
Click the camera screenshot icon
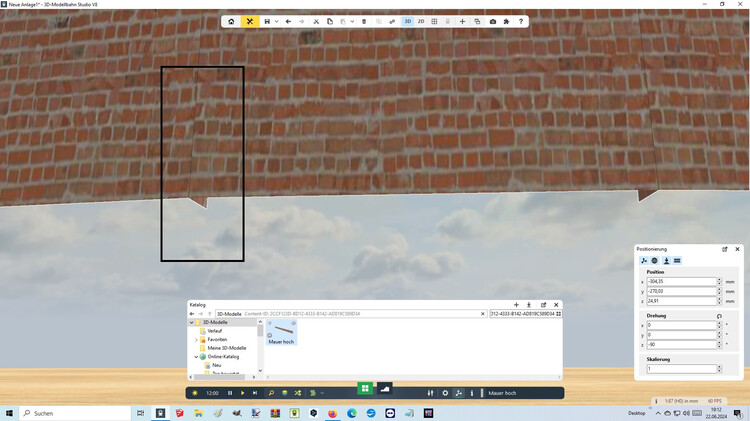[x=492, y=21]
